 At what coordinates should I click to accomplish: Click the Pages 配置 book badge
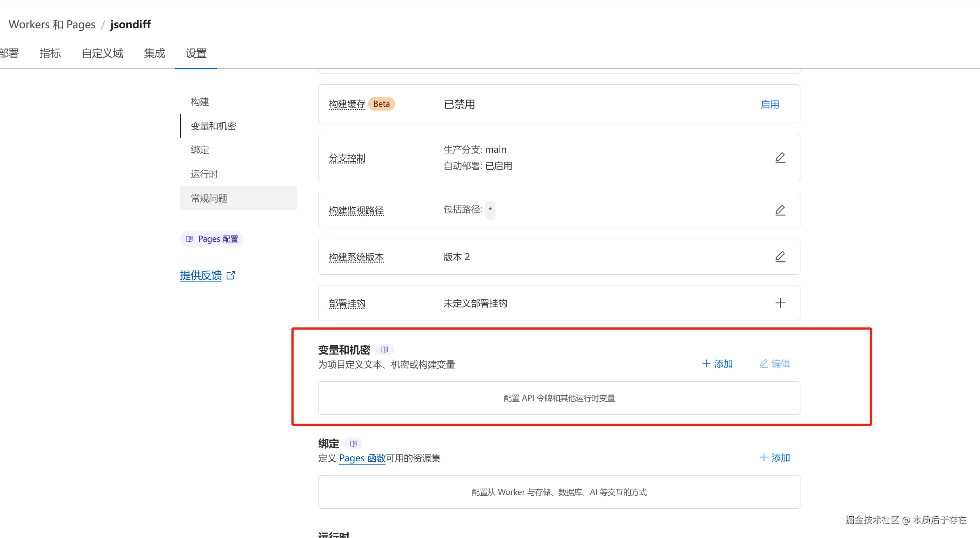coord(211,239)
